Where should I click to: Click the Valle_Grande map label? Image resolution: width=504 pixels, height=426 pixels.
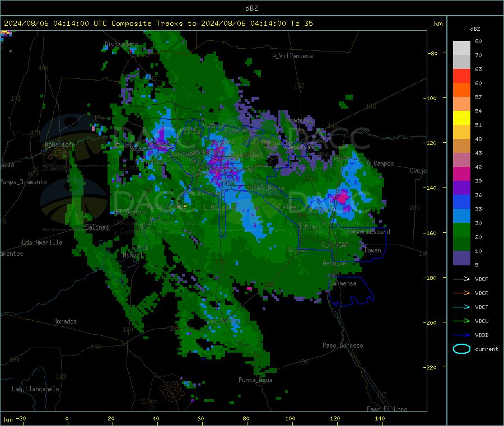click(166, 206)
